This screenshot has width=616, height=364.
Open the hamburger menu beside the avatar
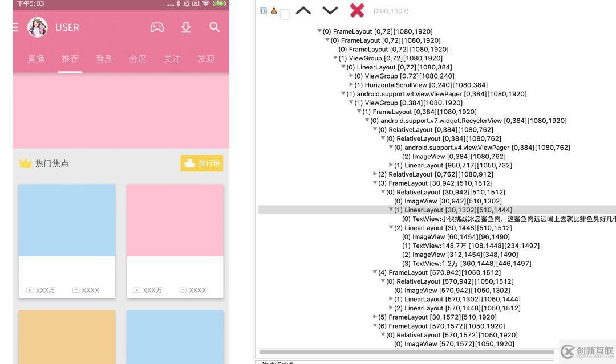coord(15,27)
